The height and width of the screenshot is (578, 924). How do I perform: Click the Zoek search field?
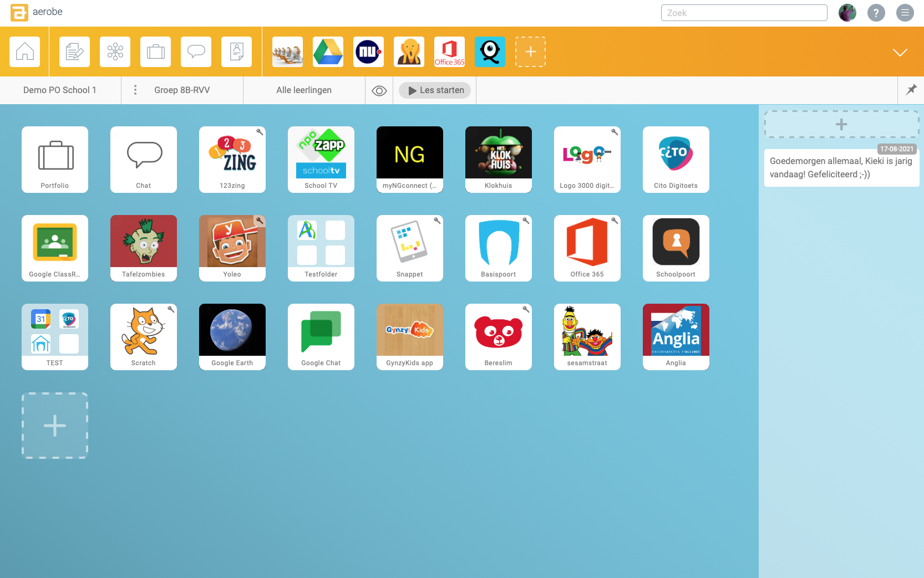[x=744, y=13]
